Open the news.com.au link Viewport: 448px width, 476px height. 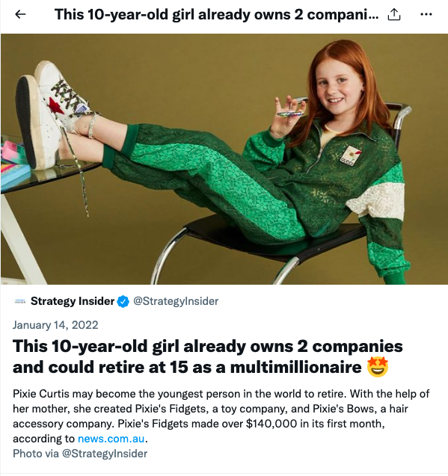point(111,439)
